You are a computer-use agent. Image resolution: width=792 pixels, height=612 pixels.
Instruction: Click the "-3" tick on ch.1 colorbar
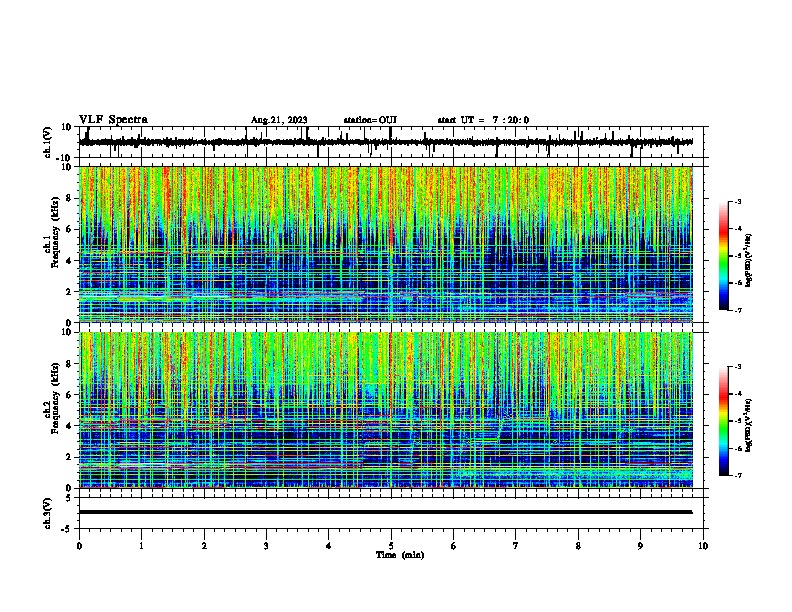tap(738, 201)
